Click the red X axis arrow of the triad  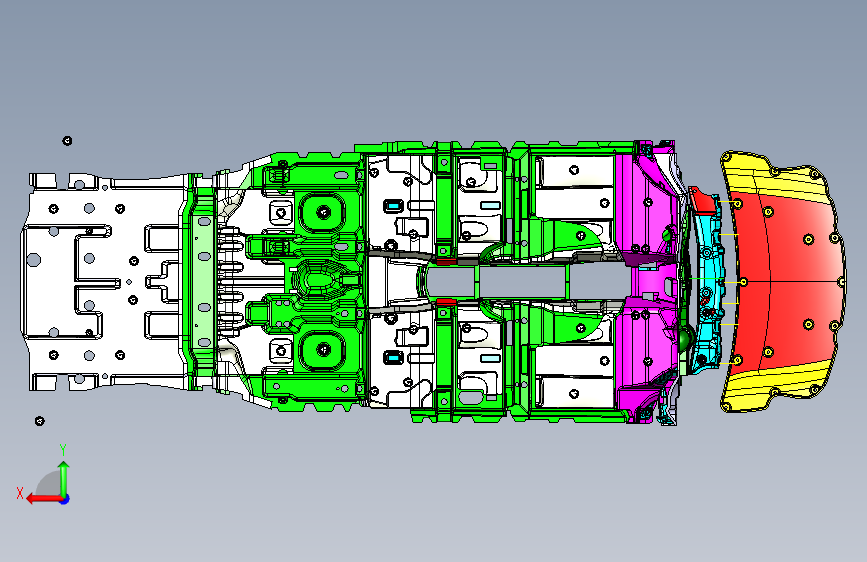pyautogui.click(x=44, y=499)
